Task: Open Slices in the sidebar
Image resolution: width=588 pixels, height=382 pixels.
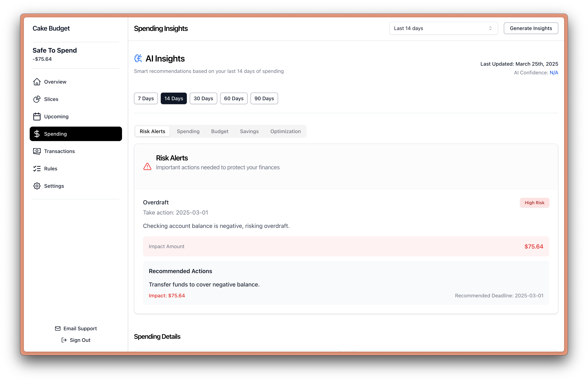Action: coord(76,99)
